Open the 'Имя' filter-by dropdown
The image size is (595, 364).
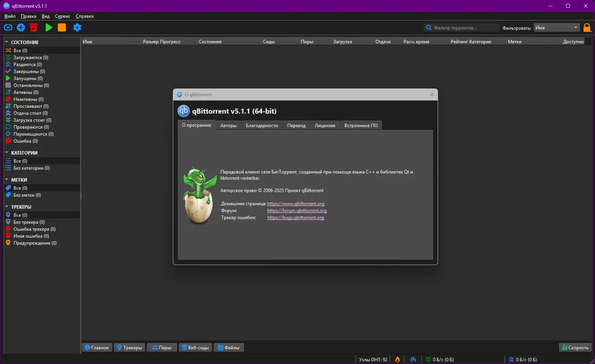(x=557, y=27)
